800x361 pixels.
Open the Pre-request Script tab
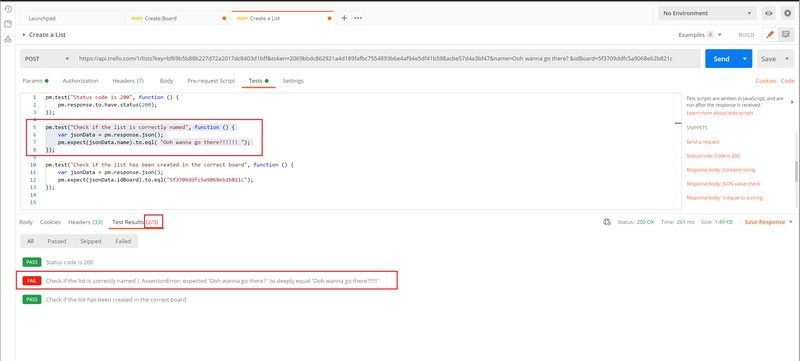point(211,81)
